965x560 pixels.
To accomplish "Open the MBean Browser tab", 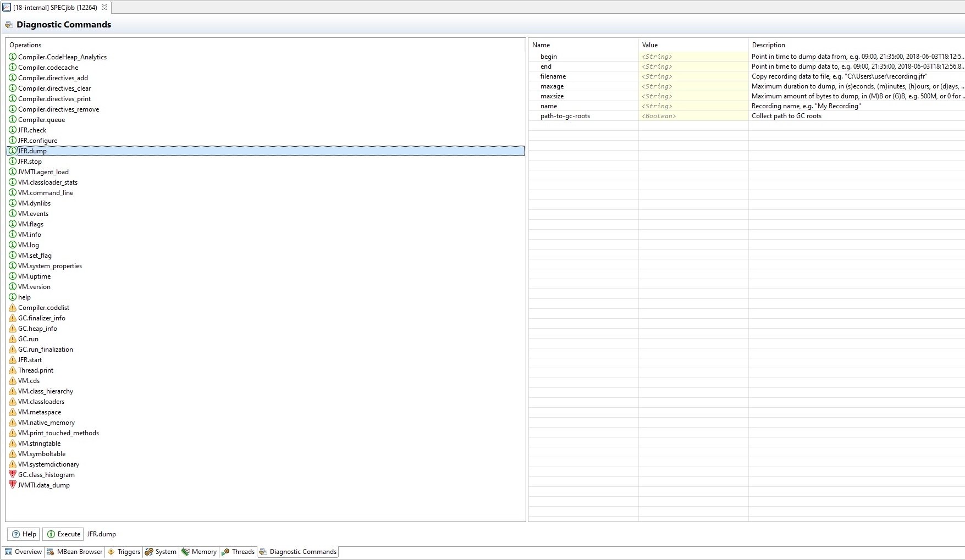I will coord(75,552).
